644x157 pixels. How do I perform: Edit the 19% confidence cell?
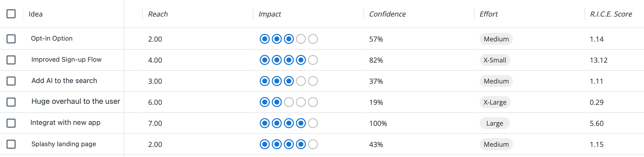pos(376,102)
